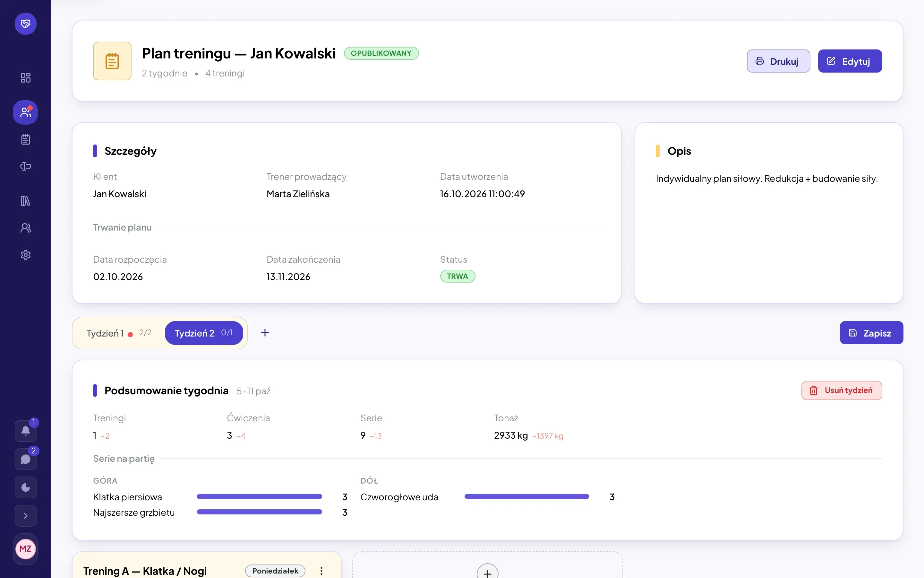Switch to Tydzień 1 tab

pos(119,333)
